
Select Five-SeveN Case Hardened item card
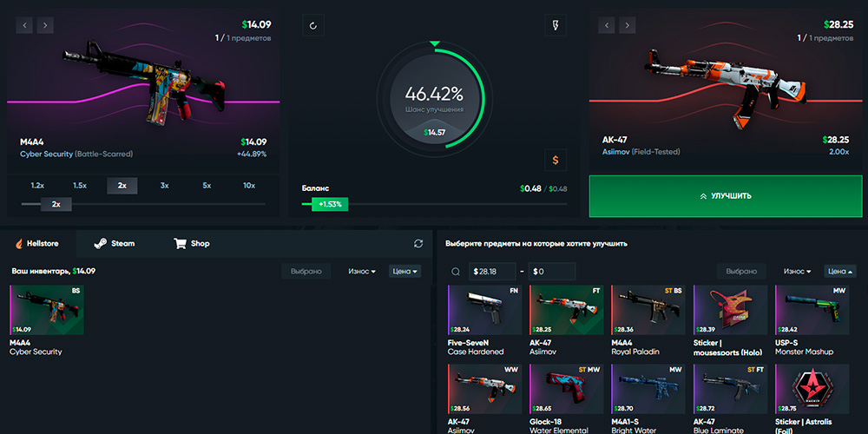click(485, 320)
